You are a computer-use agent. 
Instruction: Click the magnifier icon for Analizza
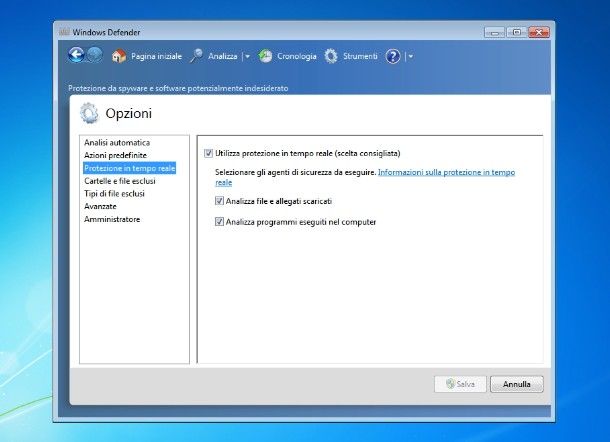pos(196,56)
